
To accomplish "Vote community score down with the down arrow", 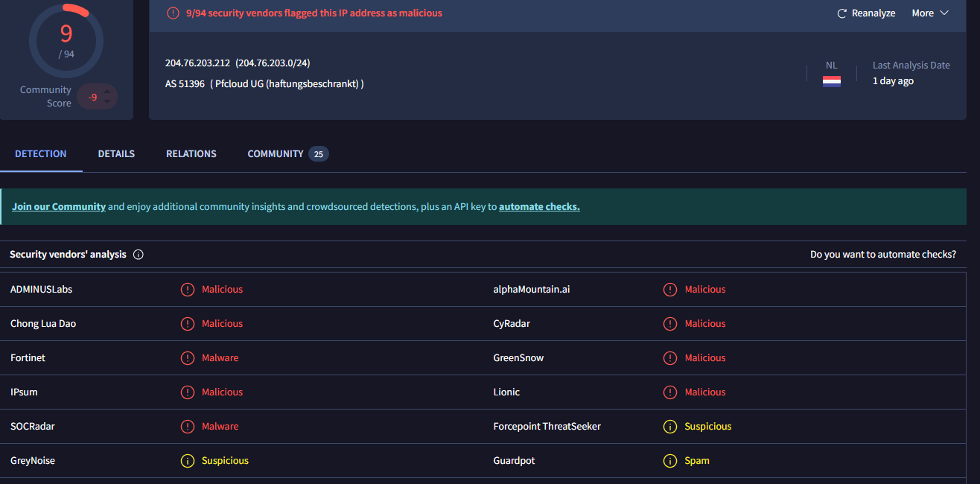I will pyautogui.click(x=107, y=101).
